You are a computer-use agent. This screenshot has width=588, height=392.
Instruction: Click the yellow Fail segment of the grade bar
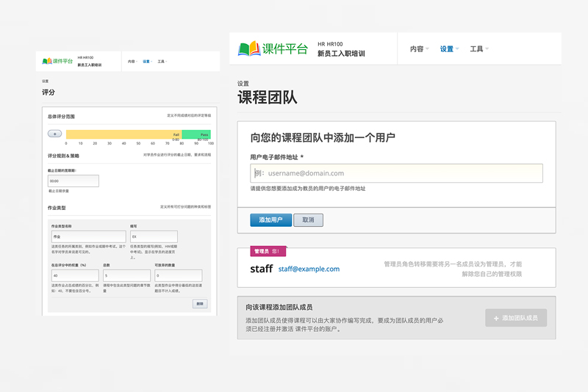point(124,134)
